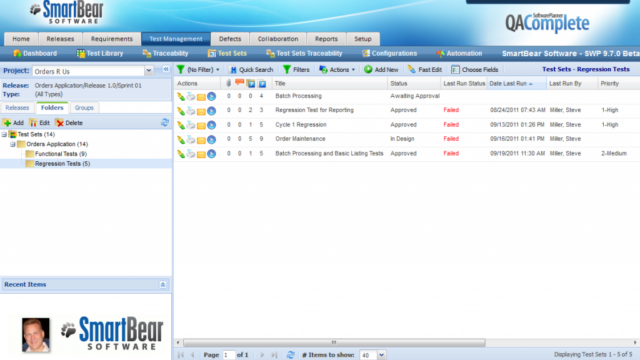Click the Awaiting Approval status cell

pyautogui.click(x=415, y=96)
